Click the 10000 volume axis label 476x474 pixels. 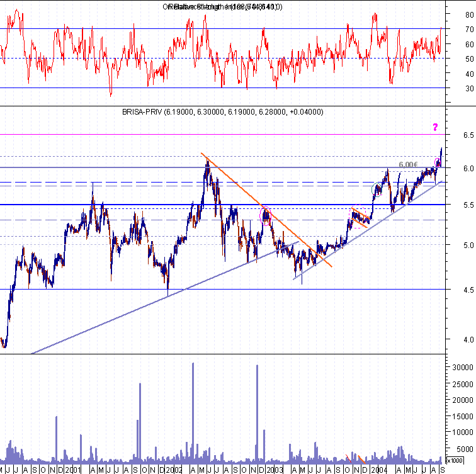tap(463, 432)
